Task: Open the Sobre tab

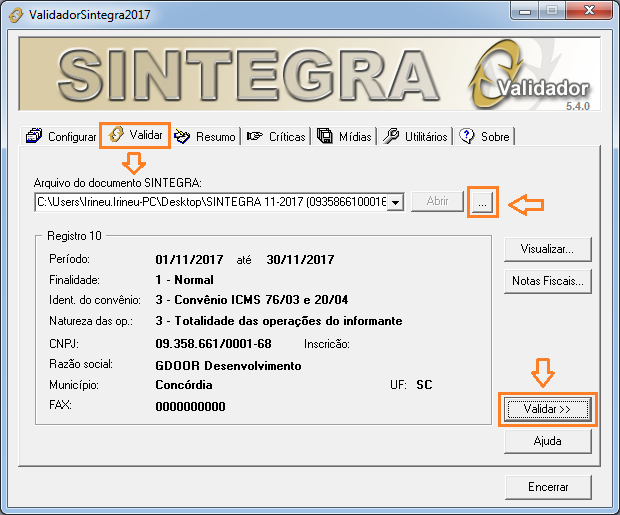Action: click(484, 137)
